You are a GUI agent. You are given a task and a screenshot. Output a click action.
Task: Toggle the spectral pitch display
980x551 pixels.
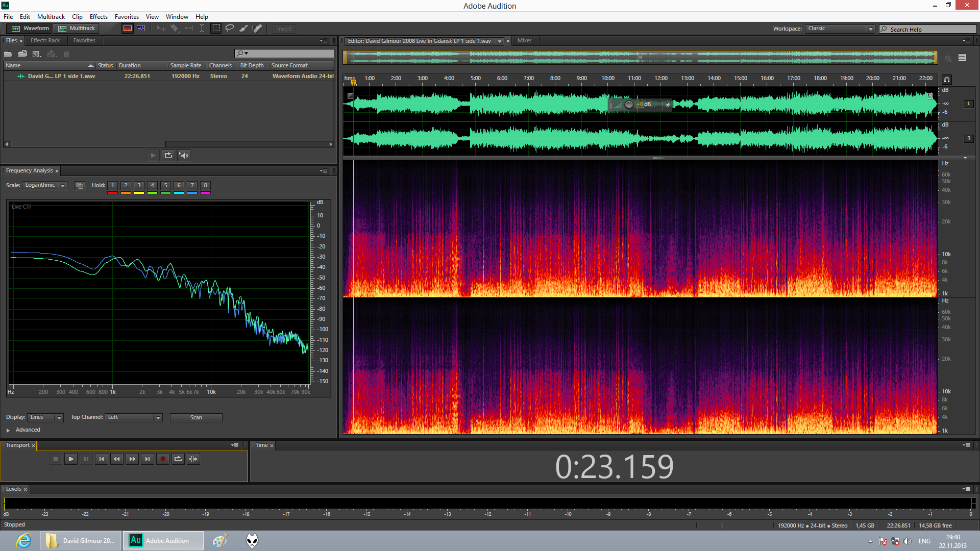[141, 29]
